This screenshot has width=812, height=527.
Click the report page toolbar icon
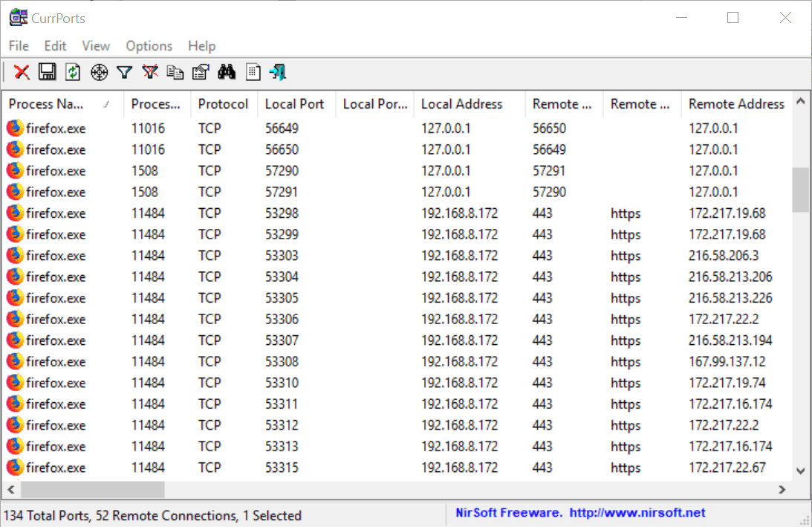point(253,72)
